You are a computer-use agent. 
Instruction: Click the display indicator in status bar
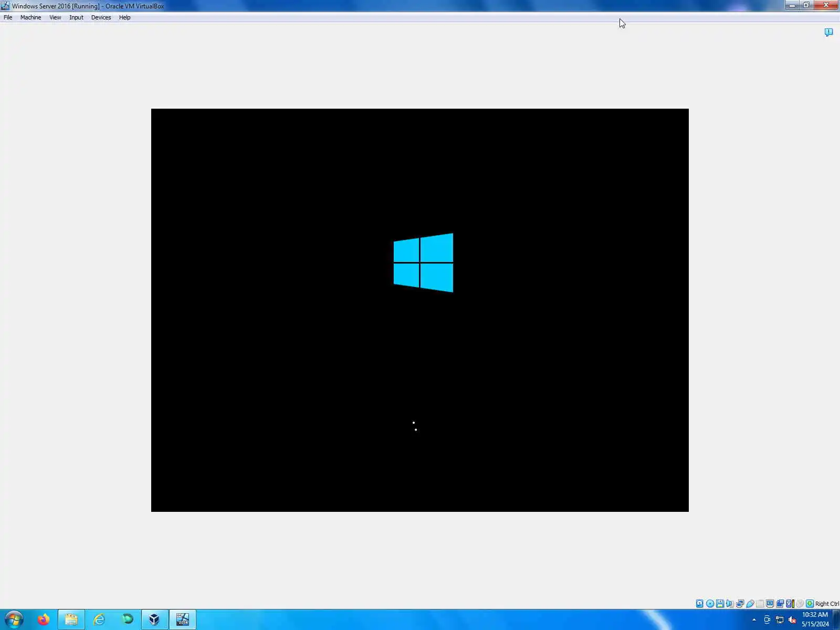click(x=770, y=604)
